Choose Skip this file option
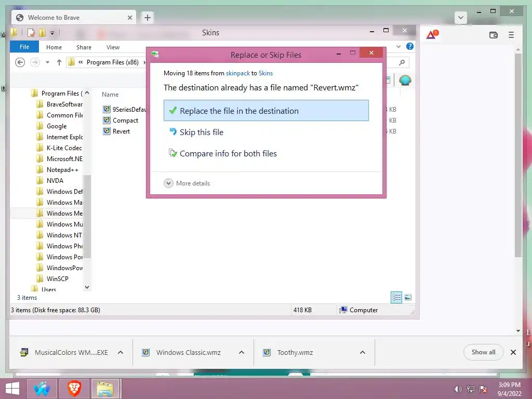 (266, 132)
